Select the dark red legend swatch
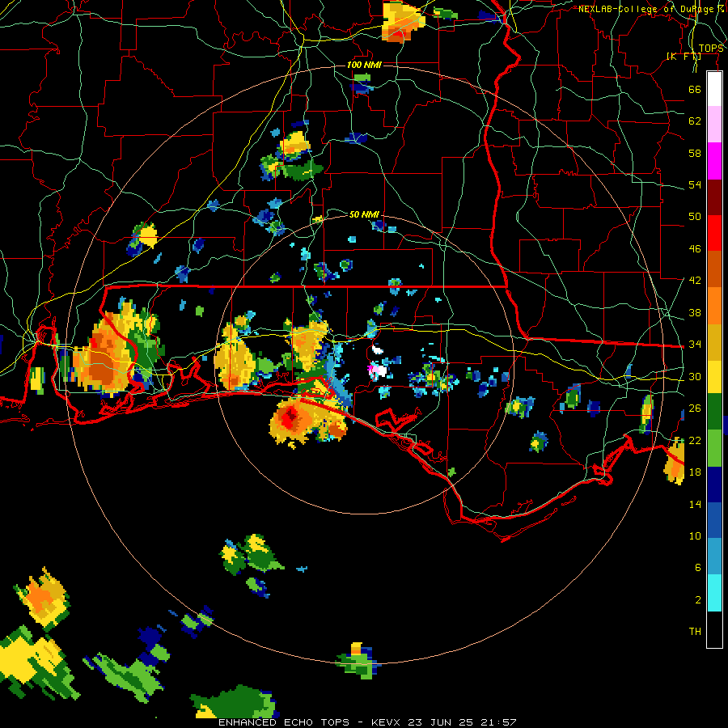The height and width of the screenshot is (728, 728). 714,197
